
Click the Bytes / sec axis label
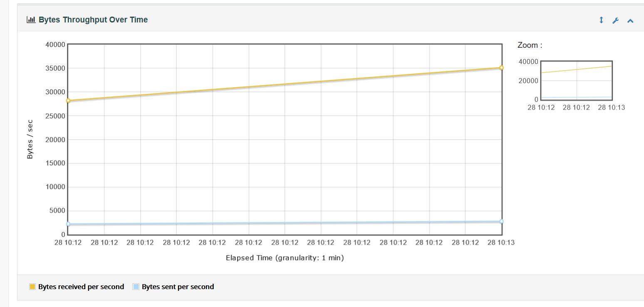30,139
